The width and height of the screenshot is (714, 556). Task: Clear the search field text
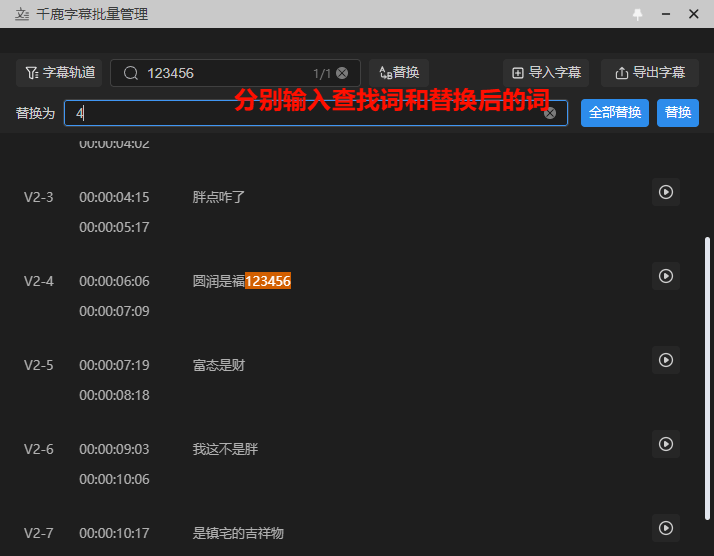pos(342,73)
